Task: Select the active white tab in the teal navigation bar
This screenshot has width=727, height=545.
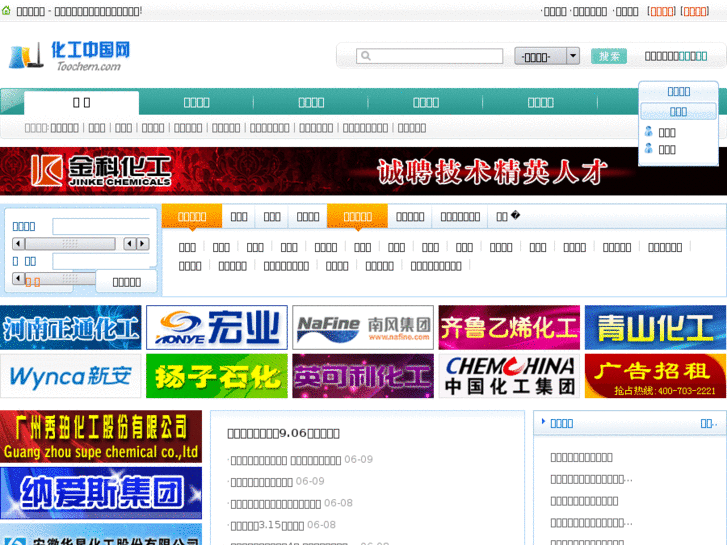Action: [x=82, y=103]
